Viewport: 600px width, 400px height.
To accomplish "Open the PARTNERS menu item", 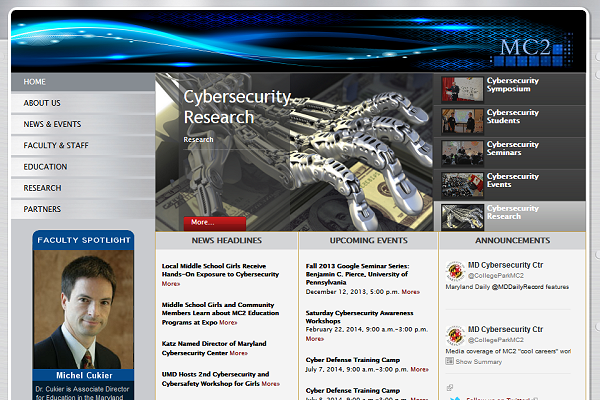I will click(x=83, y=209).
